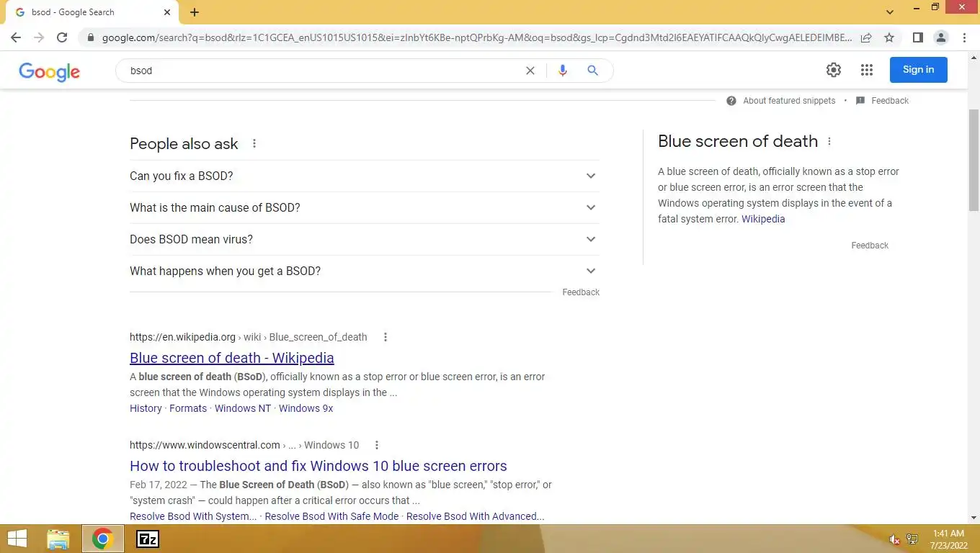Open People also ask options menu
This screenshot has height=553, width=980.
[254, 143]
